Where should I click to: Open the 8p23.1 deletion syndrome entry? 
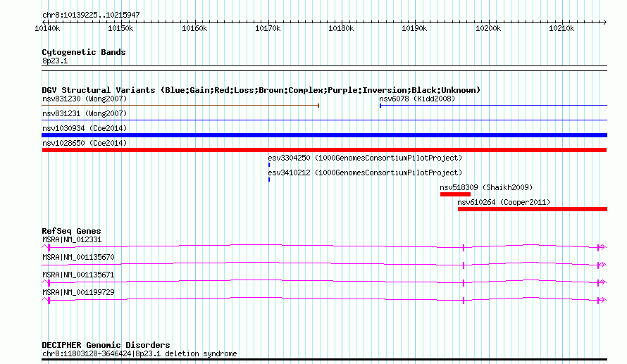point(139,353)
